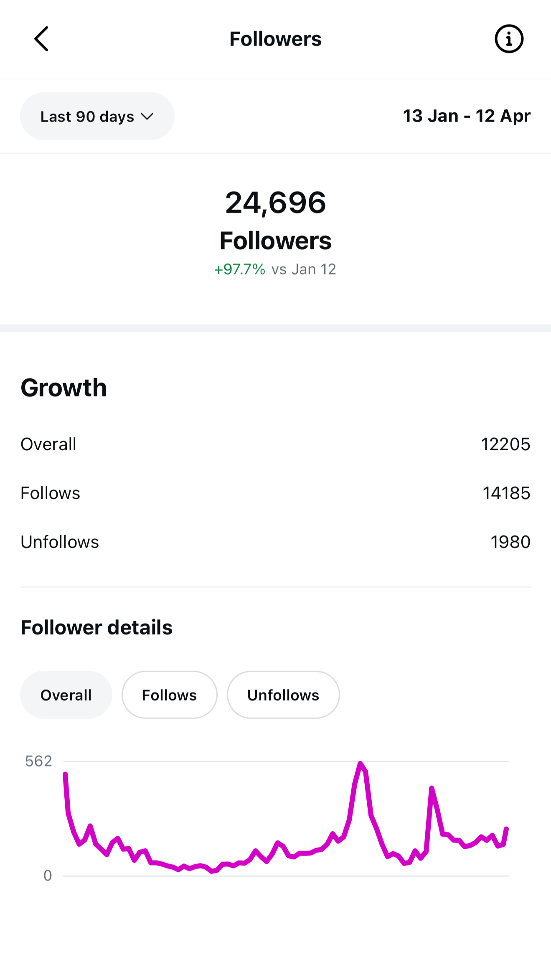Tap the 24,696 followers count
This screenshot has height=980, width=551.
275,203
